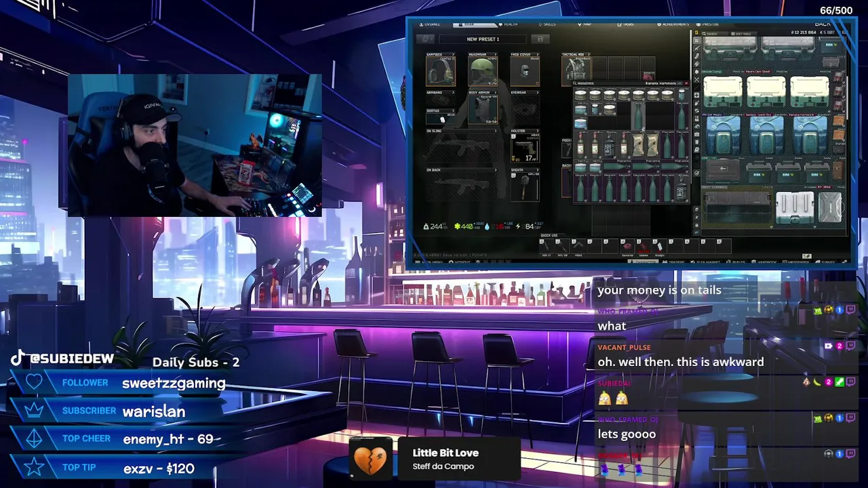This screenshot has width=868, height=488.
Task: Click the empty On Sling weapon slot
Action: (x=462, y=148)
